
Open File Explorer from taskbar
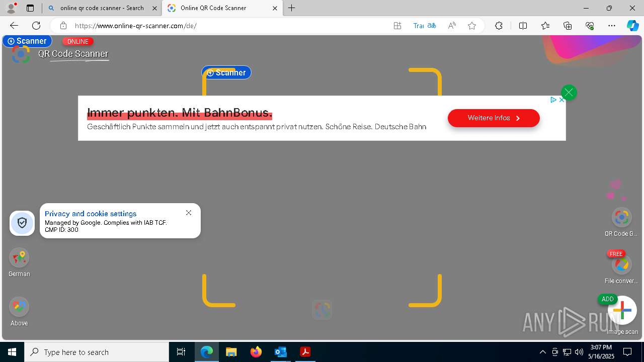(231, 352)
